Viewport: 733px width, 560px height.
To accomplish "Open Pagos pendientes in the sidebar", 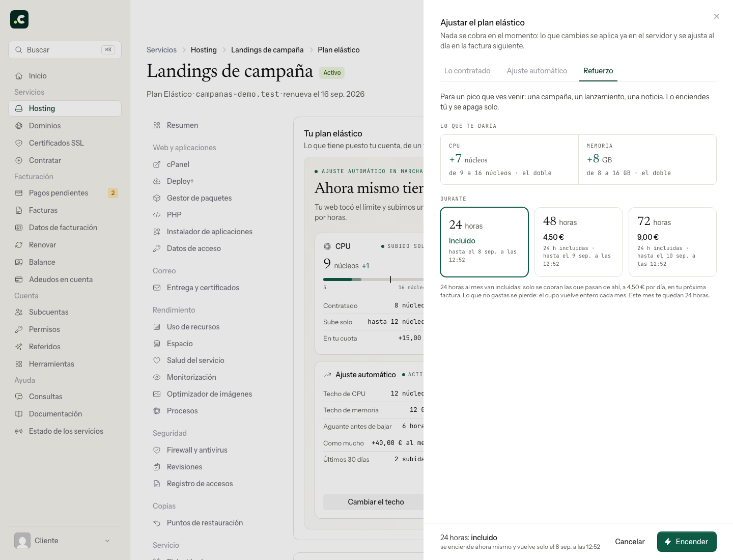I will point(65,193).
